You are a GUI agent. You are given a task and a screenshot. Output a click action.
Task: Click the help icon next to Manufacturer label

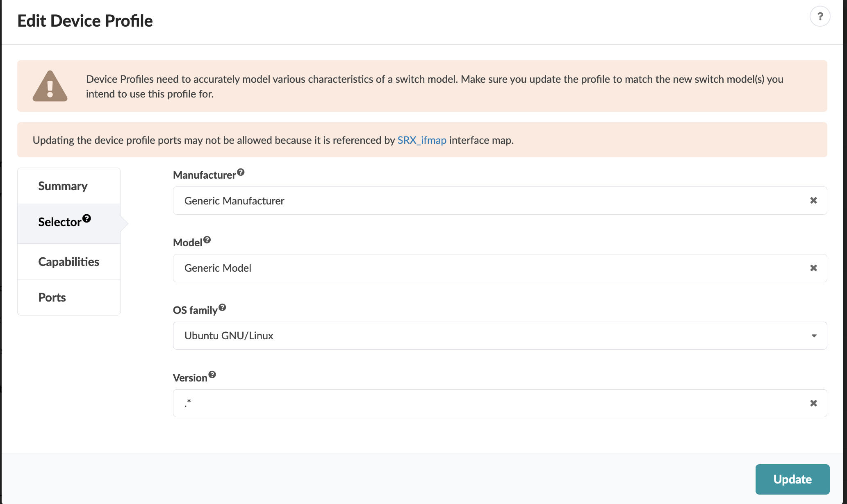tap(241, 173)
